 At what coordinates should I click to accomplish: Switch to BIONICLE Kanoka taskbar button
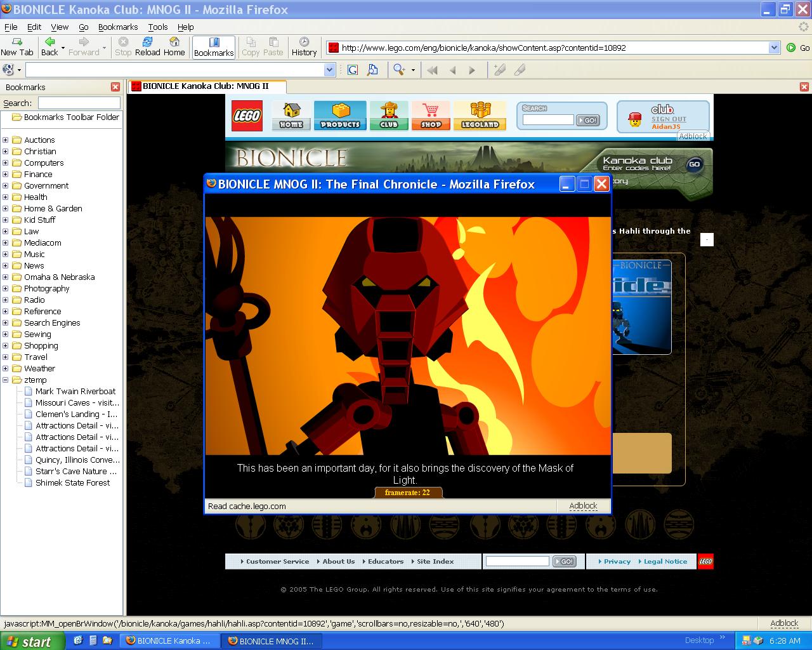tap(169, 641)
